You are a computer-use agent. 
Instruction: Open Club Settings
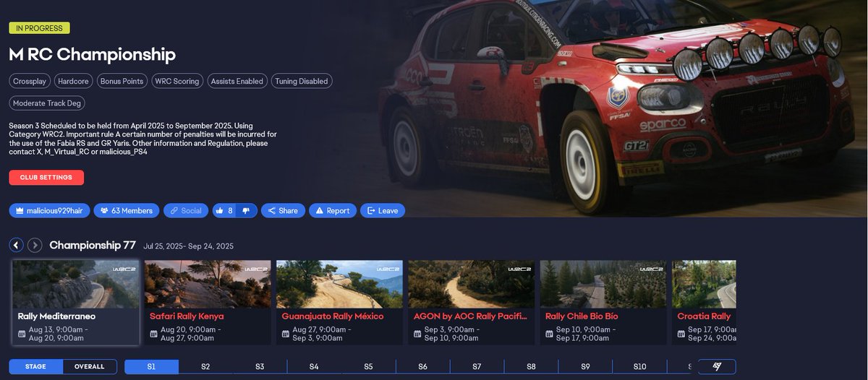click(46, 177)
